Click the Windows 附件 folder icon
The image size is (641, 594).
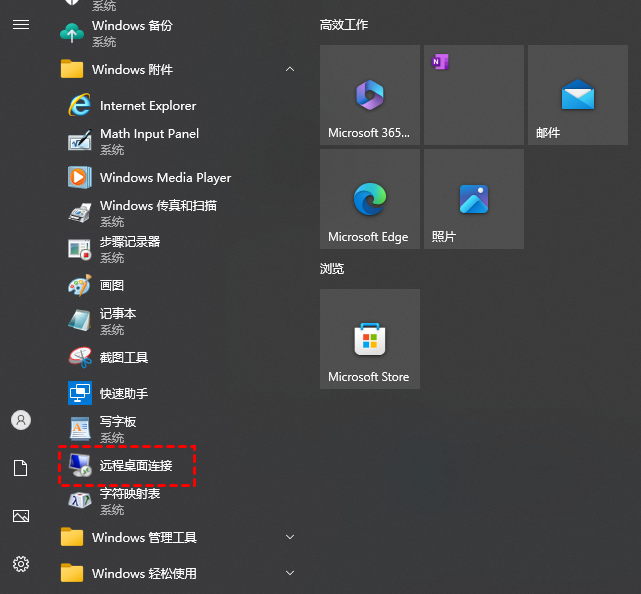(72, 69)
